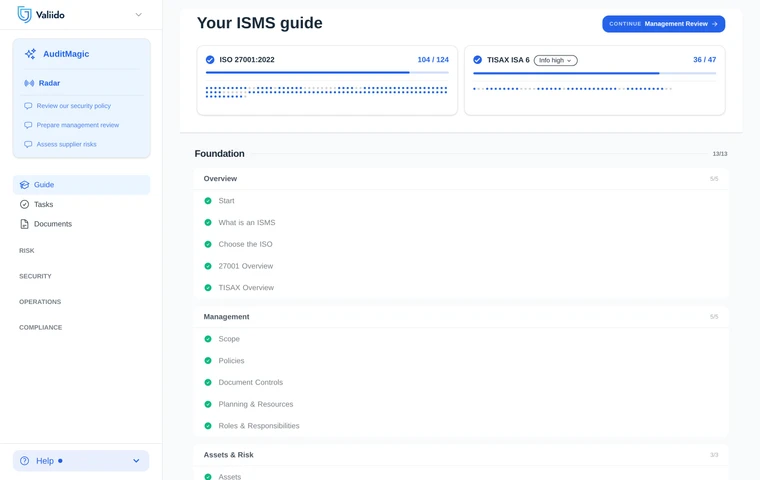
Task: Open the ISO 27001:2022 card title
Action: click(247, 60)
